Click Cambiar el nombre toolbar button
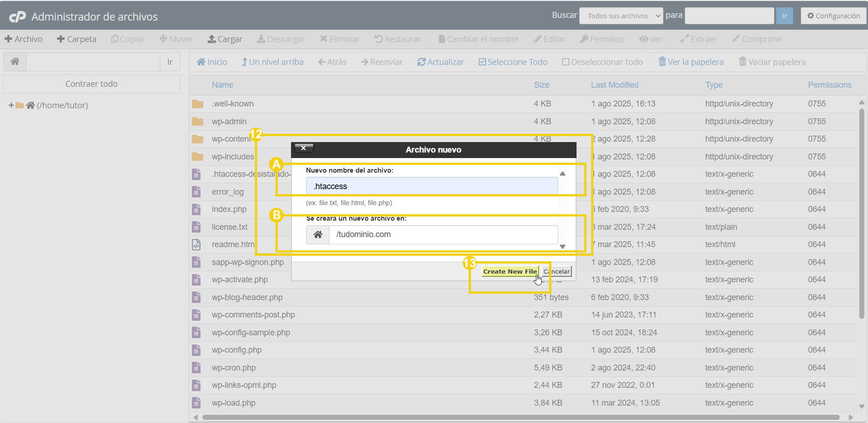The width and height of the screenshot is (868, 423). [x=479, y=39]
